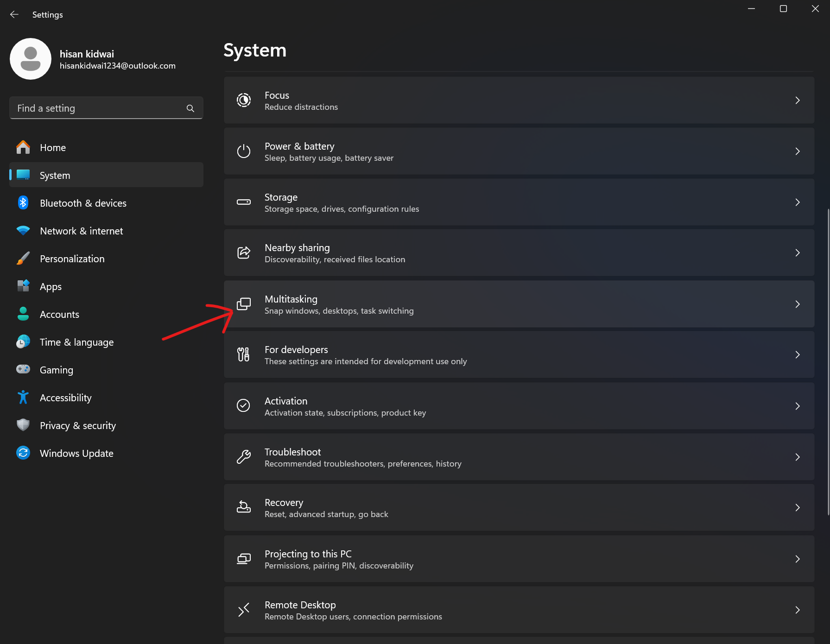Click the Storage settings icon
Screen dimensions: 830x644
pyautogui.click(x=244, y=202)
